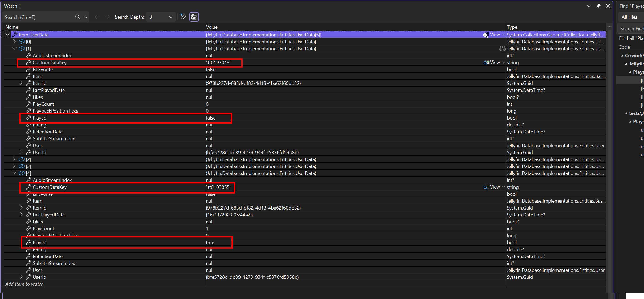Screen dimensions: 644x299
Task: Click the Copilot icon on [1] row
Action: click(502, 48)
